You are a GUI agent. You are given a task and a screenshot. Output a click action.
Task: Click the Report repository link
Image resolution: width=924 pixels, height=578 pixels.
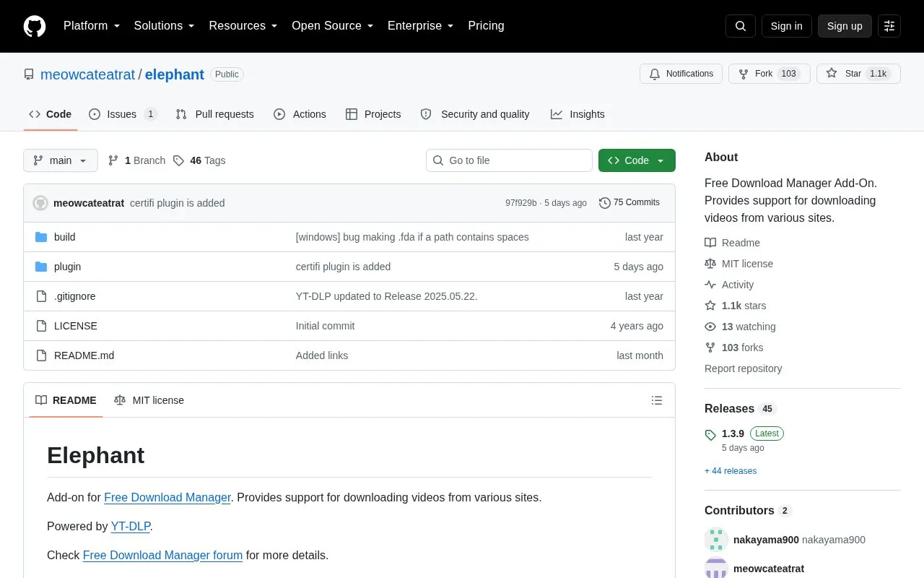(743, 368)
